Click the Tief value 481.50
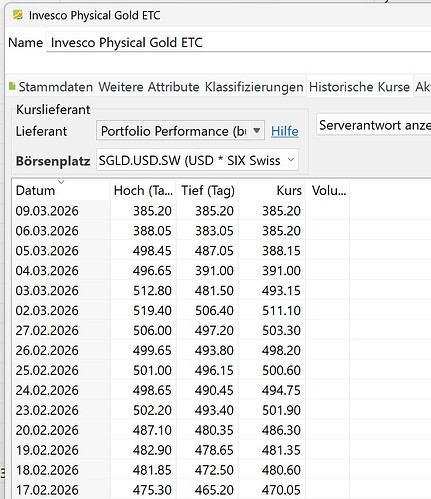 click(x=214, y=291)
